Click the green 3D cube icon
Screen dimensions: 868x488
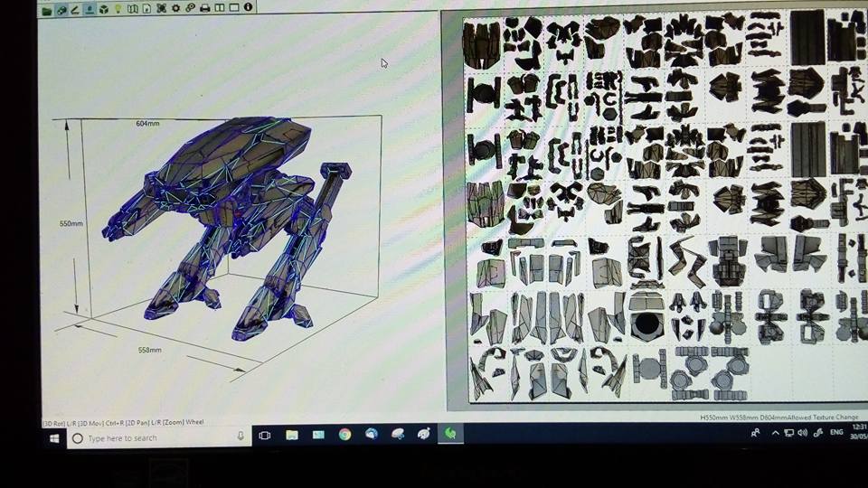(104, 9)
